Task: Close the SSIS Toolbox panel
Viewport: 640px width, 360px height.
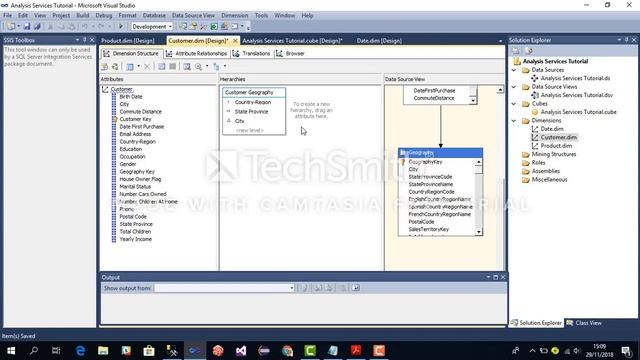Action: tap(92, 40)
